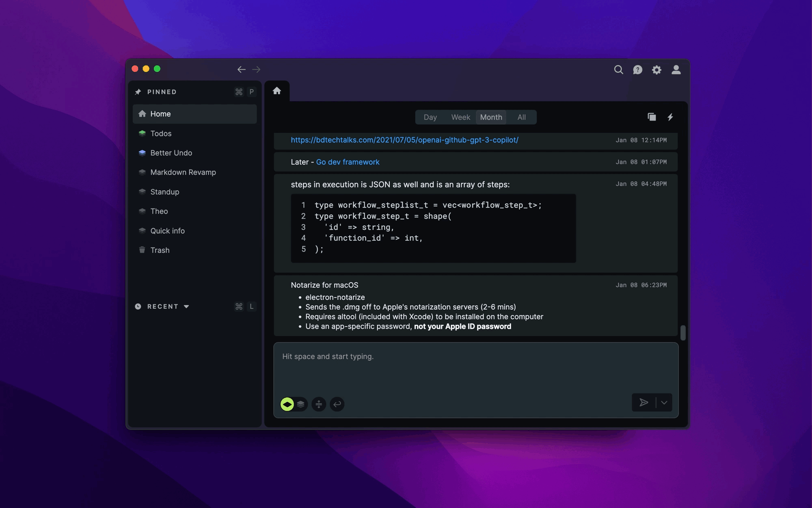Collapse the Pinned section header

point(162,92)
